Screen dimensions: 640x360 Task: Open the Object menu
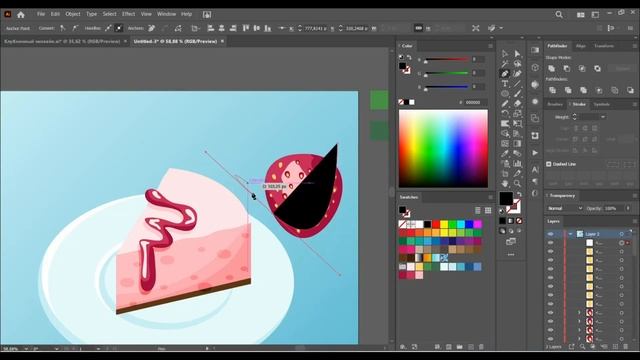pos(73,14)
